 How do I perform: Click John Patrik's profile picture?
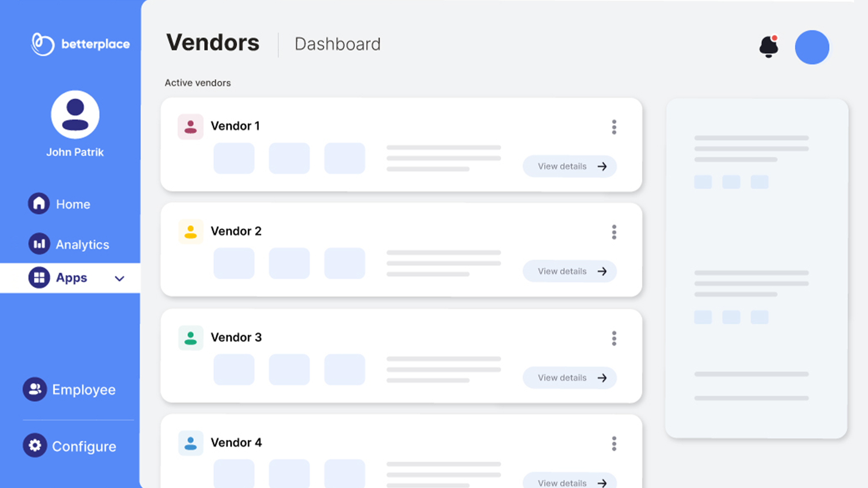[x=75, y=115]
